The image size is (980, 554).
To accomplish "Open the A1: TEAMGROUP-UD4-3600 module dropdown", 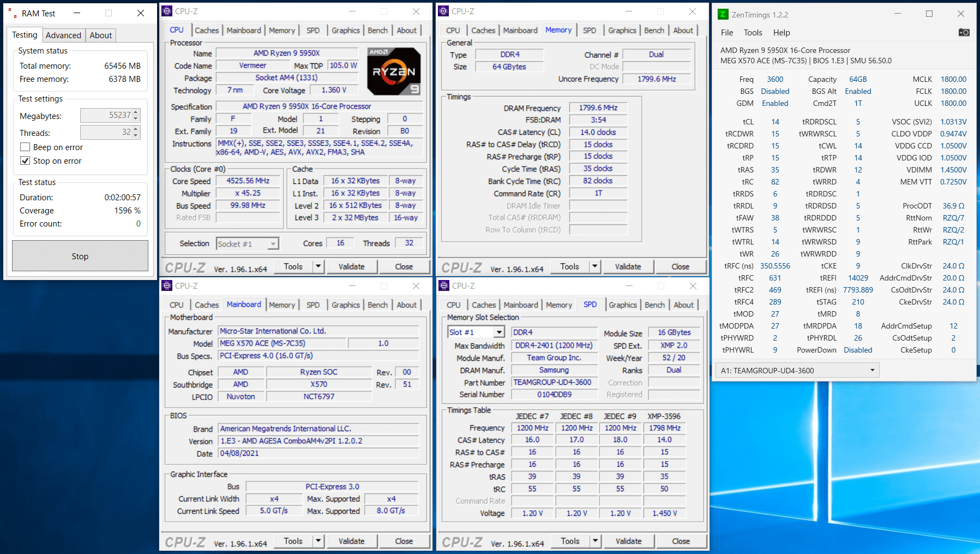I will click(797, 370).
